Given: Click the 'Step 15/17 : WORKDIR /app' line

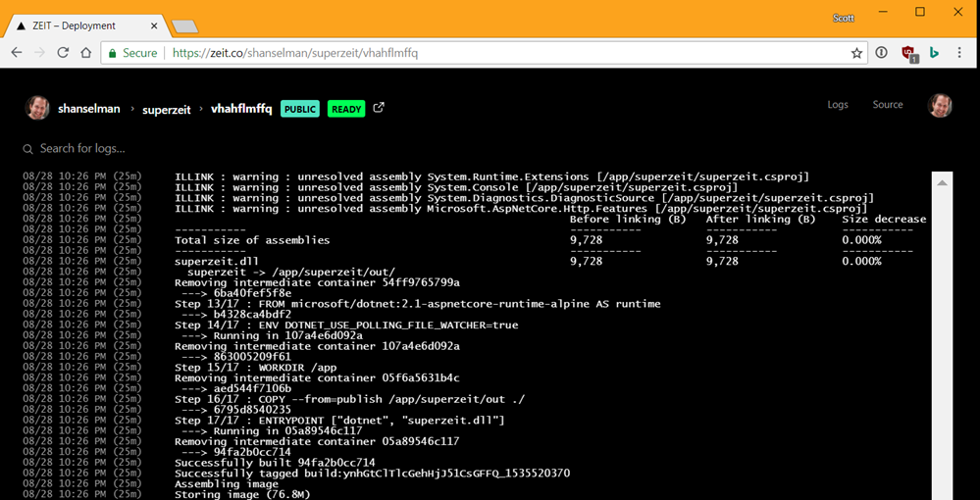Looking at the screenshot, I should tap(256, 368).
